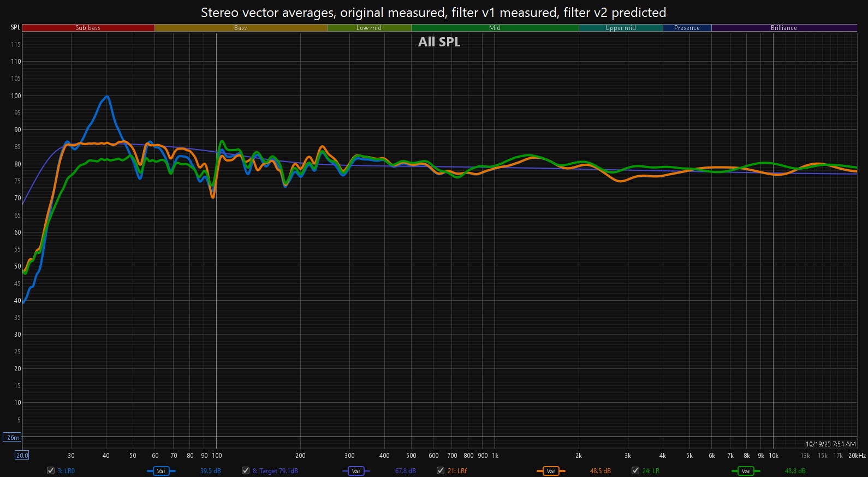The height and width of the screenshot is (477, 868).
Task: Click the Presence frequency band label
Action: click(687, 28)
